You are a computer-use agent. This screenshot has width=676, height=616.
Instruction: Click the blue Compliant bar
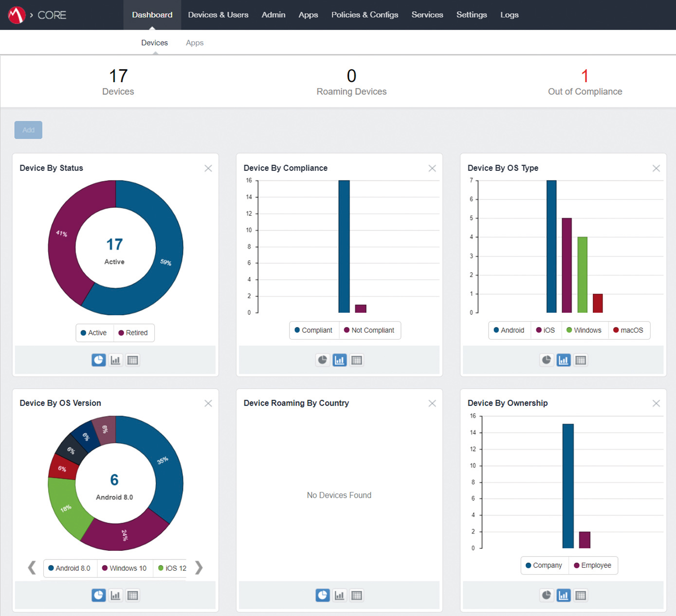344,247
